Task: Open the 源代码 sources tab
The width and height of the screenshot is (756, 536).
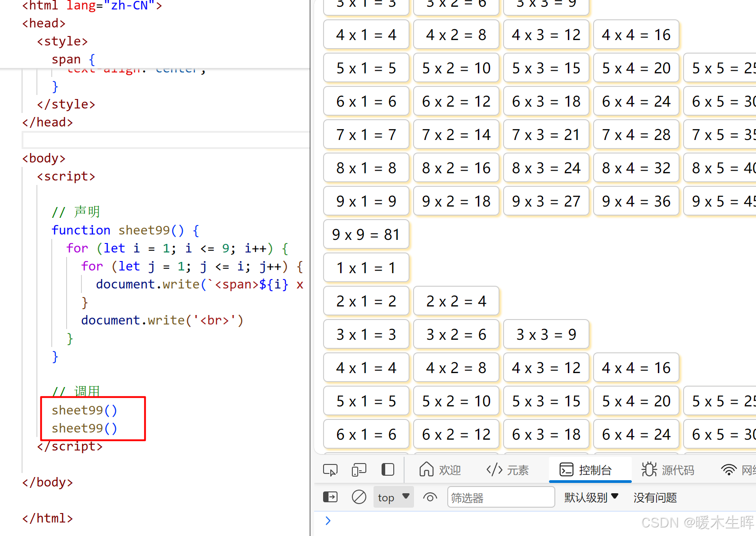Action: point(668,470)
